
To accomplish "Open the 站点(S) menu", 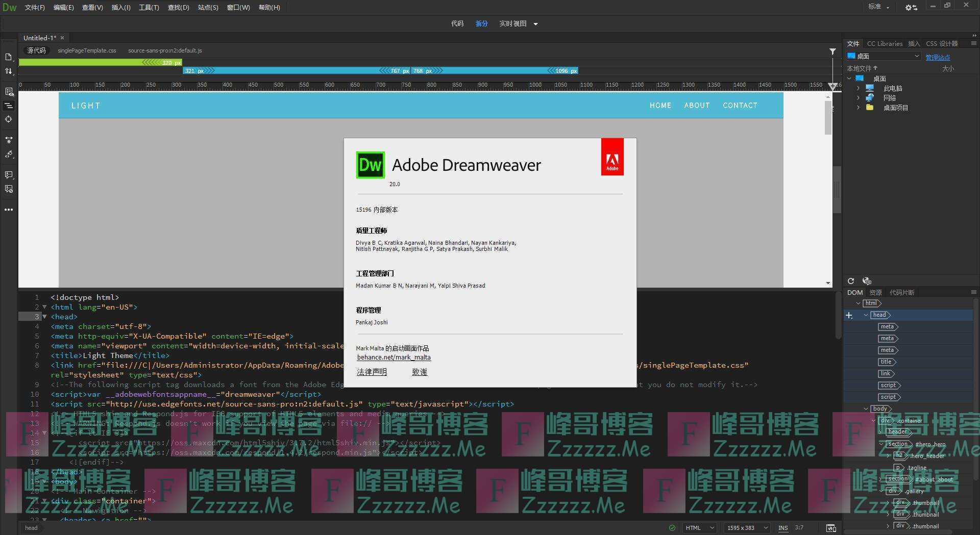I will [x=208, y=8].
